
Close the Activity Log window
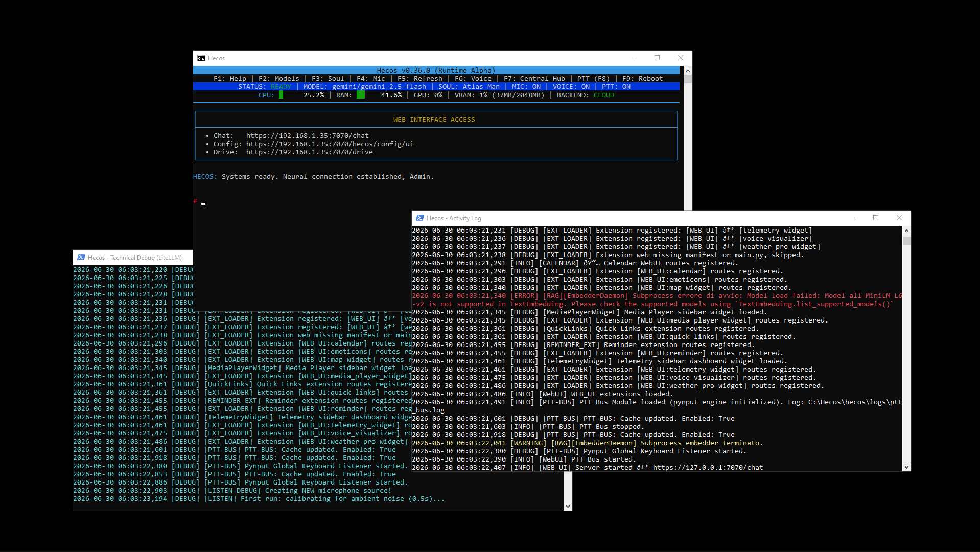coord(899,218)
